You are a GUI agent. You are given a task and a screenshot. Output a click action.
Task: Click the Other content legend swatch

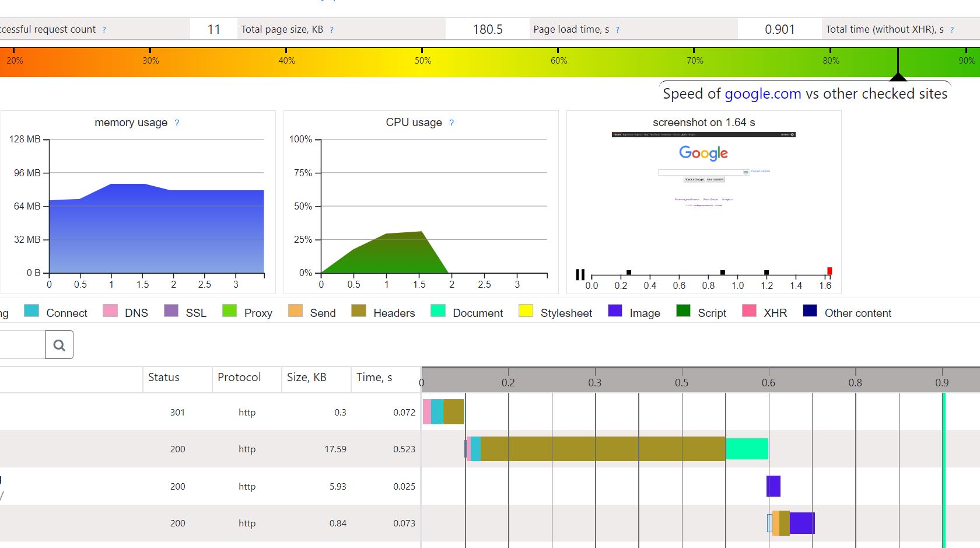[x=810, y=310]
